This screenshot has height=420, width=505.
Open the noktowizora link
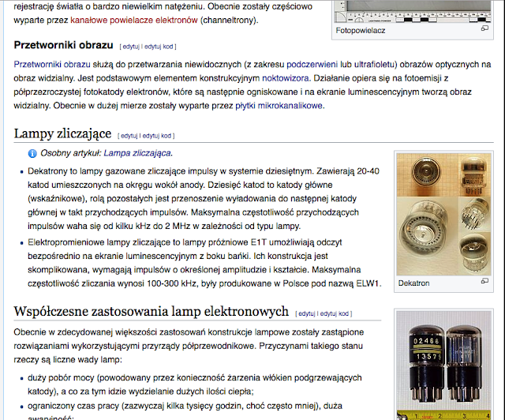point(286,78)
